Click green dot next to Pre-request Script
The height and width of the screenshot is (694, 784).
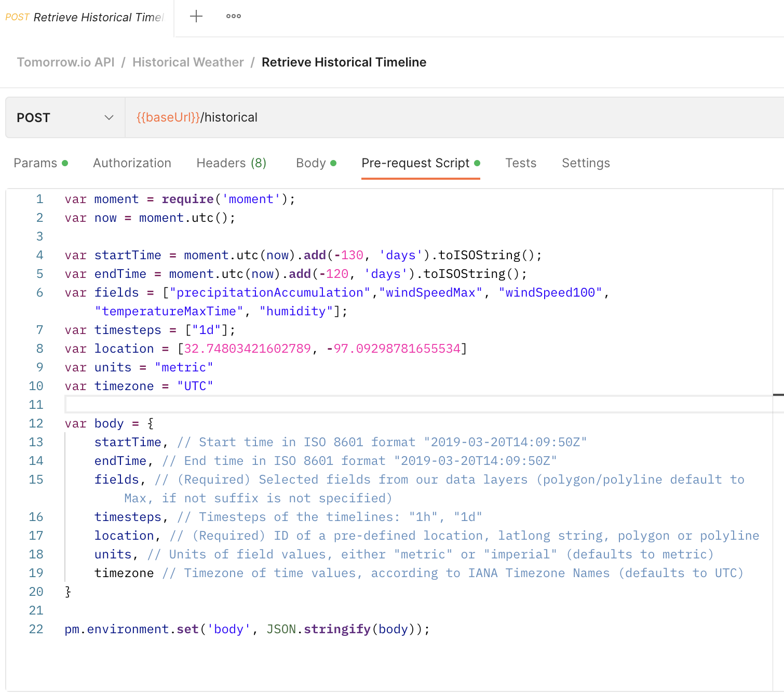click(477, 163)
